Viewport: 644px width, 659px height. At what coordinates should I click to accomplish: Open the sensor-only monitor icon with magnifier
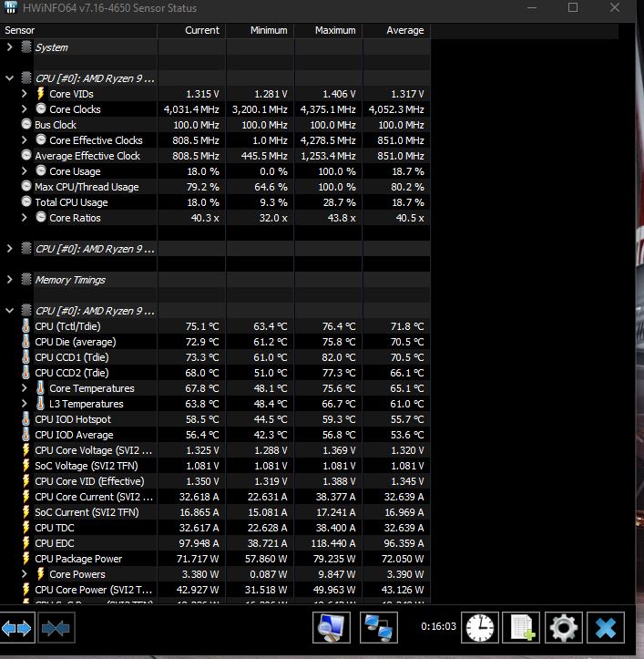click(332, 627)
